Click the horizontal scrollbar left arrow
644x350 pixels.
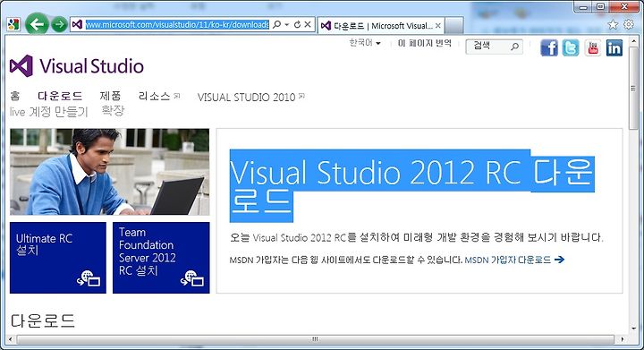coord(10,339)
